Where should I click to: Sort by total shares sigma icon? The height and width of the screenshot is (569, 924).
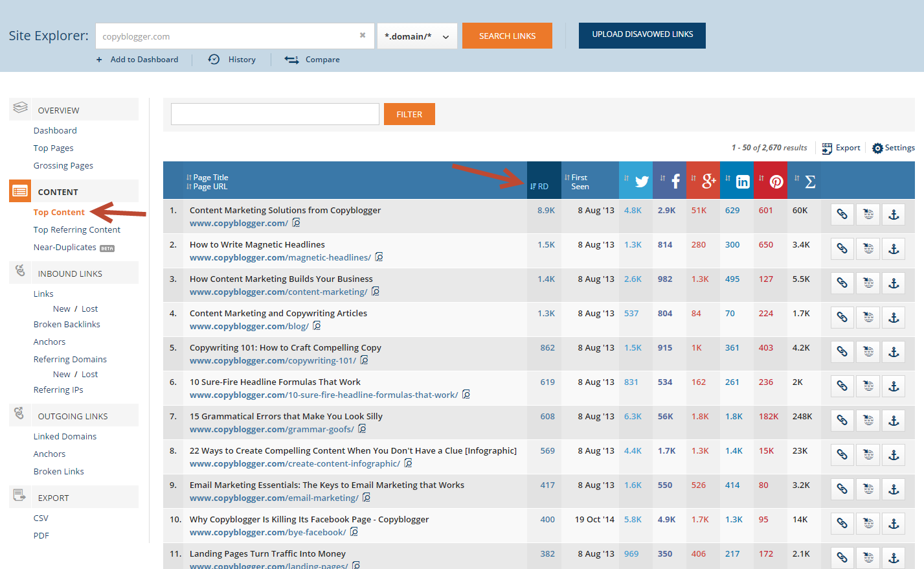pos(810,182)
